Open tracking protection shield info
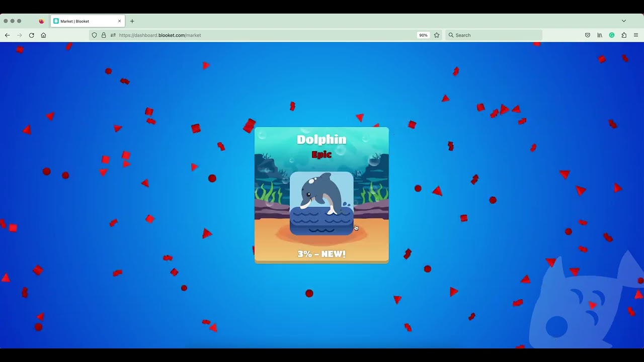 [x=94, y=35]
